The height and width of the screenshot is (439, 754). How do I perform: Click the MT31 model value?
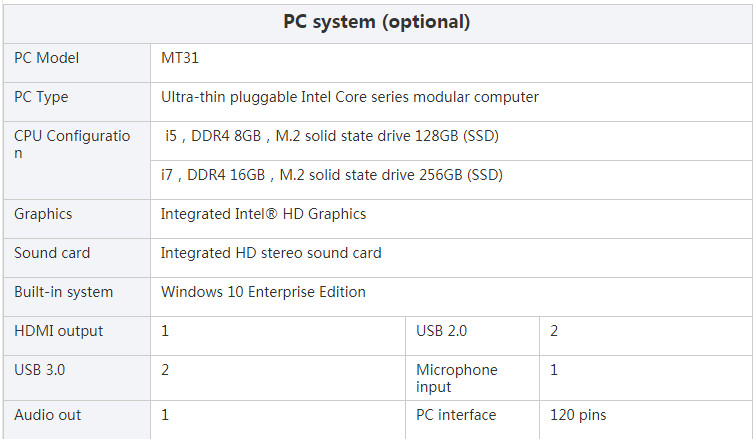coord(180,58)
